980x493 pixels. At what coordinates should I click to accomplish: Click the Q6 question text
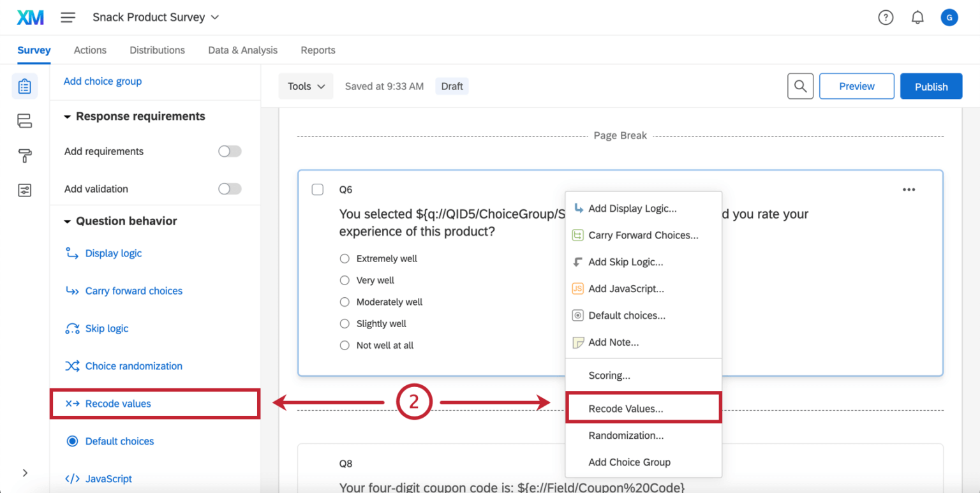click(574, 223)
